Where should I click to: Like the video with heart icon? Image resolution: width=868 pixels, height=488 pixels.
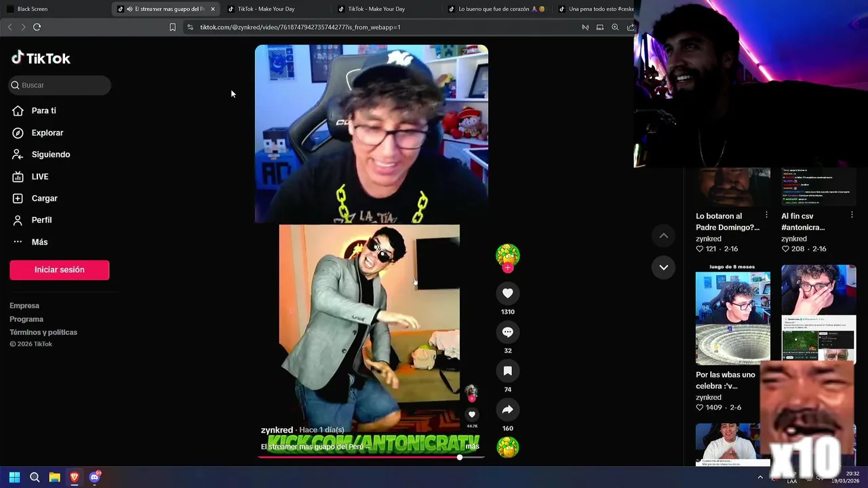click(507, 293)
